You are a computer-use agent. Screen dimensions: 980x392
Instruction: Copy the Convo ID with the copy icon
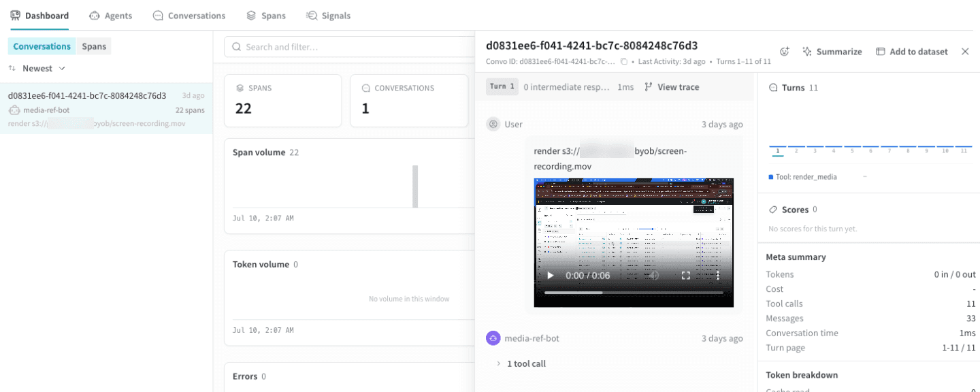point(623,61)
